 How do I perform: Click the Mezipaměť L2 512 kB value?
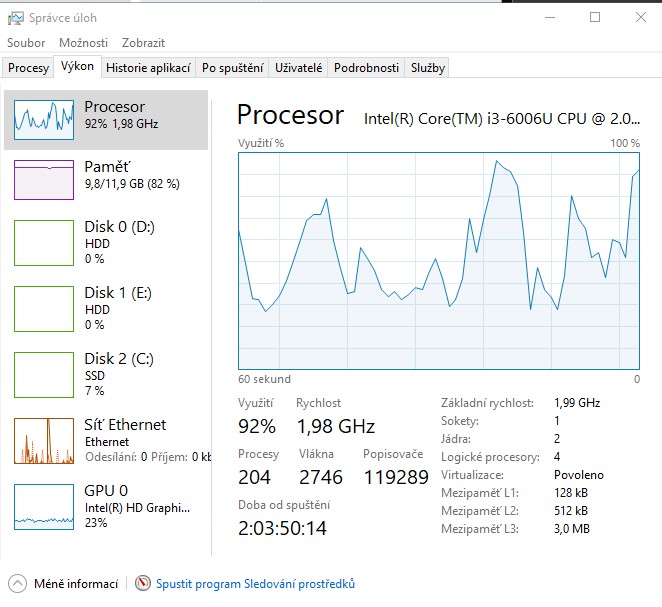570,511
